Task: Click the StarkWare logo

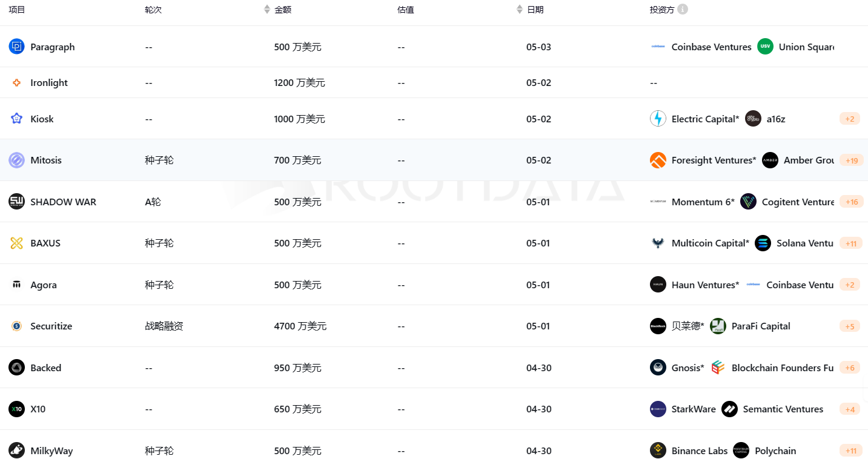Action: click(x=658, y=409)
